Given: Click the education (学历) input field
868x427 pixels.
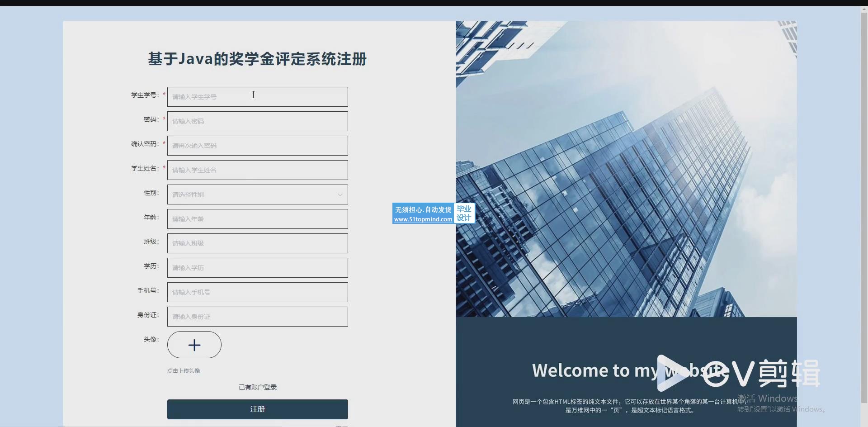Looking at the screenshot, I should click(258, 268).
